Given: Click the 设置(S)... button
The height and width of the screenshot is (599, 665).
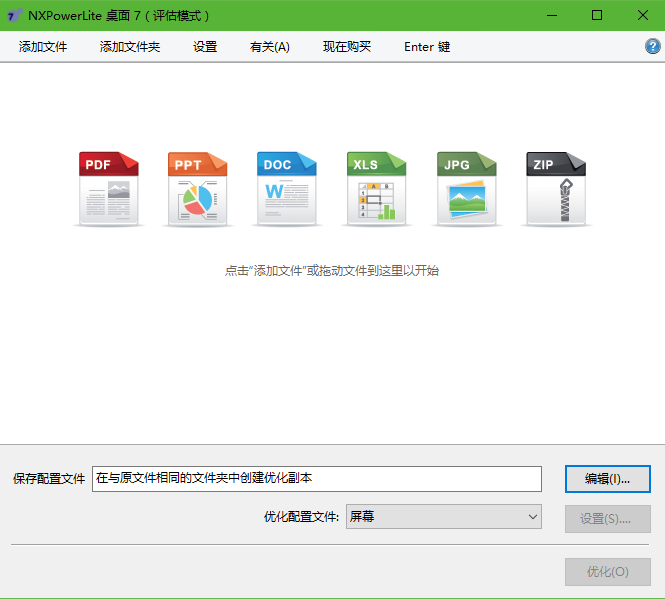Looking at the screenshot, I should (608, 519).
